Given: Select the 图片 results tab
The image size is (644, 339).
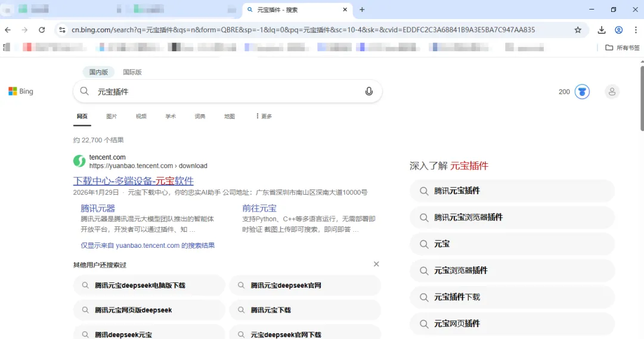Looking at the screenshot, I should point(112,116).
